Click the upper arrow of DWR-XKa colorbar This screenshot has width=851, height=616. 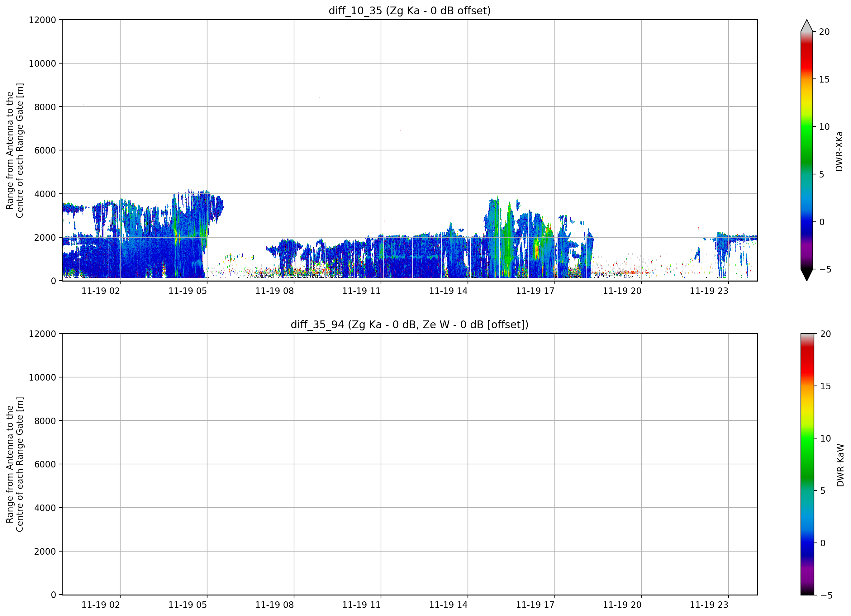pos(807,26)
